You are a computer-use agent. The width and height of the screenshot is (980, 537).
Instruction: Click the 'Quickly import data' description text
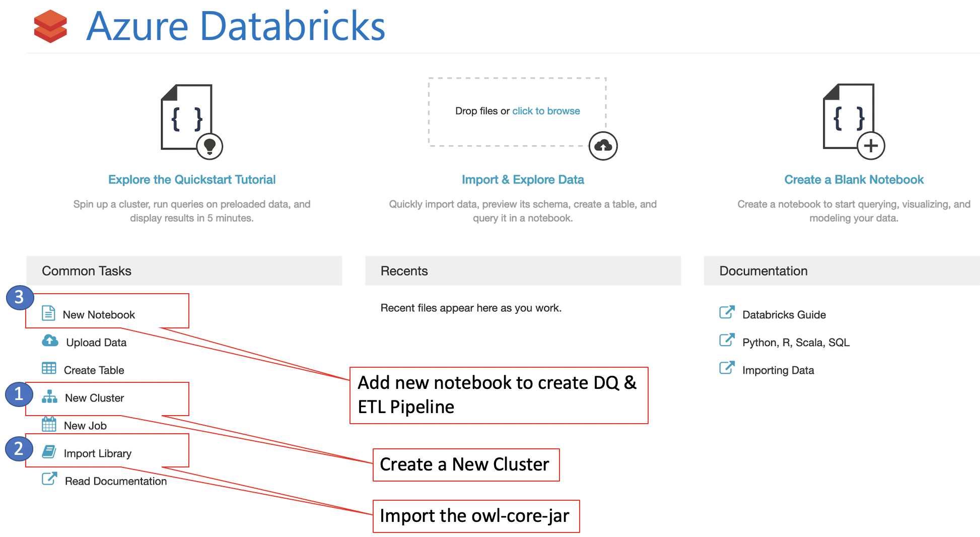point(523,211)
